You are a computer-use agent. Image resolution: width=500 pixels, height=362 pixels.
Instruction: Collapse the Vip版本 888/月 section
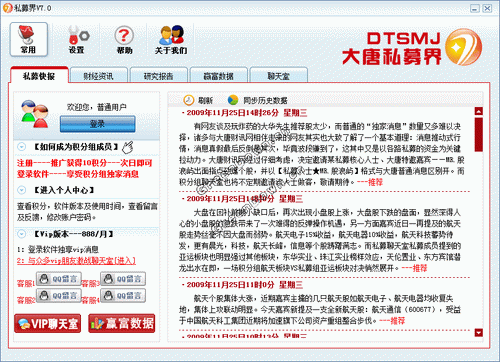22,234
